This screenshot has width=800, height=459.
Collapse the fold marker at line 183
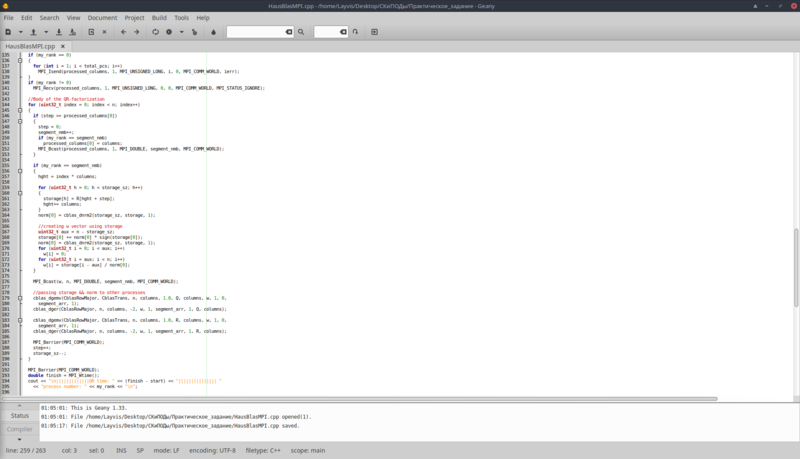click(20, 320)
